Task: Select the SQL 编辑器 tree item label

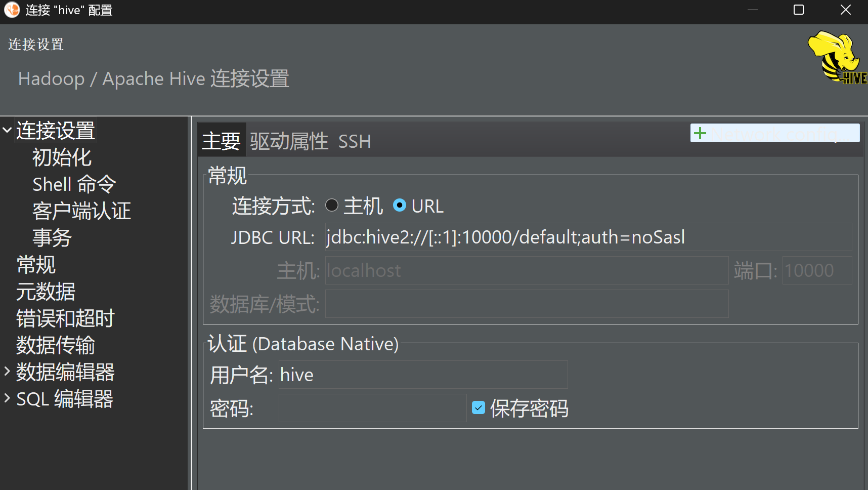Action: 65,399
